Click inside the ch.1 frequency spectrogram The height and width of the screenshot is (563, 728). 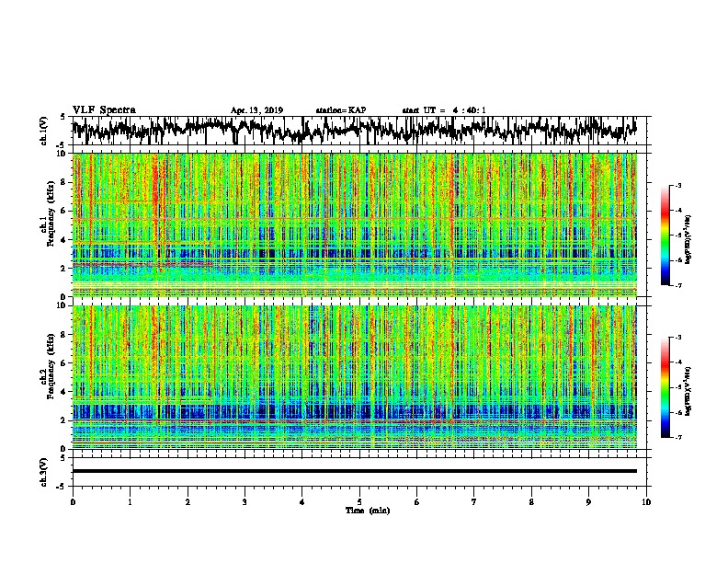355,224
